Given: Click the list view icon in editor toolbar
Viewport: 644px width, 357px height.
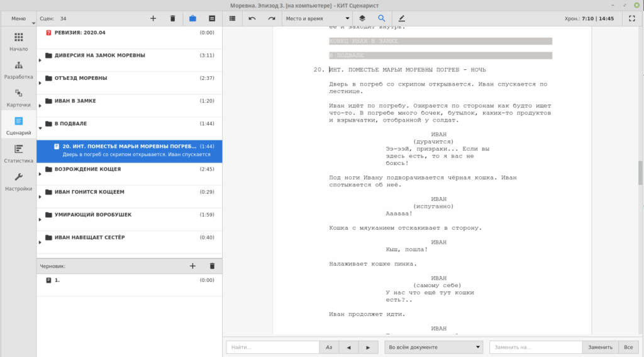Looking at the screenshot, I should coord(233,18).
